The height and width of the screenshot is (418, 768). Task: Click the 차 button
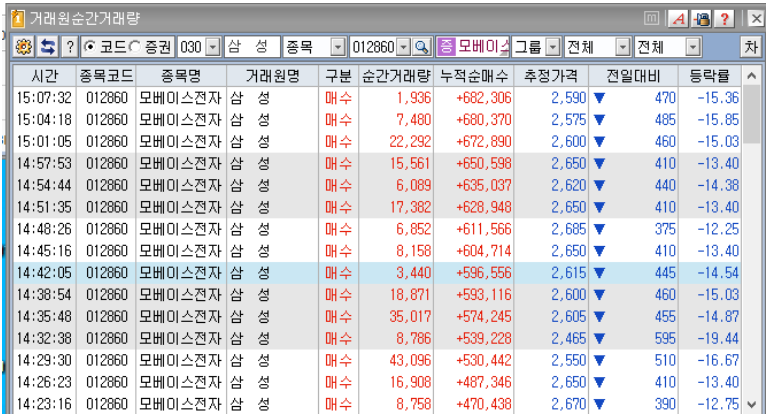click(751, 47)
